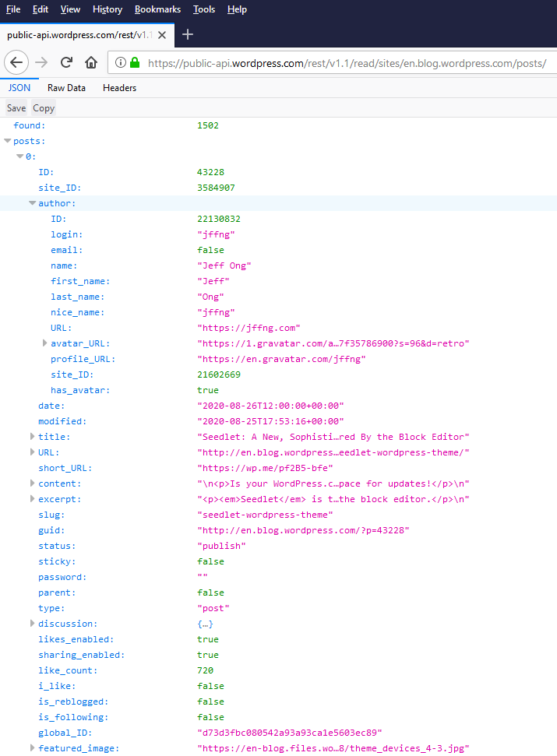Expand the title entry

(32, 436)
